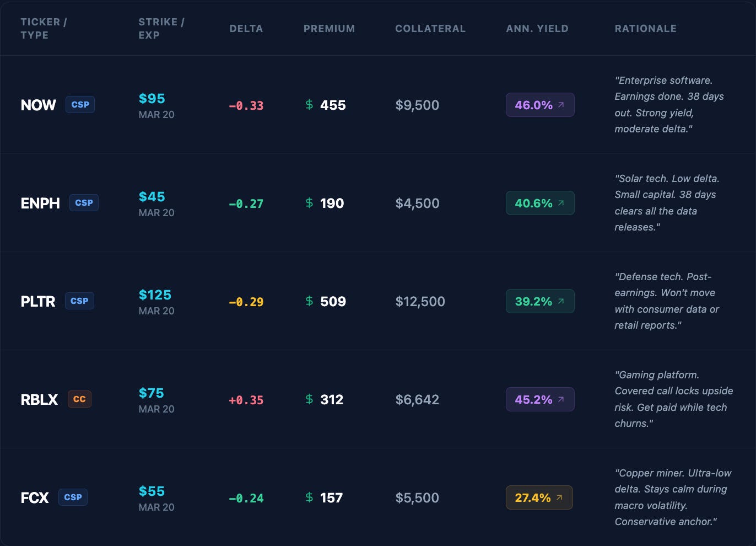Click the $95 strike price
The width and height of the screenshot is (756, 546).
[x=152, y=98]
